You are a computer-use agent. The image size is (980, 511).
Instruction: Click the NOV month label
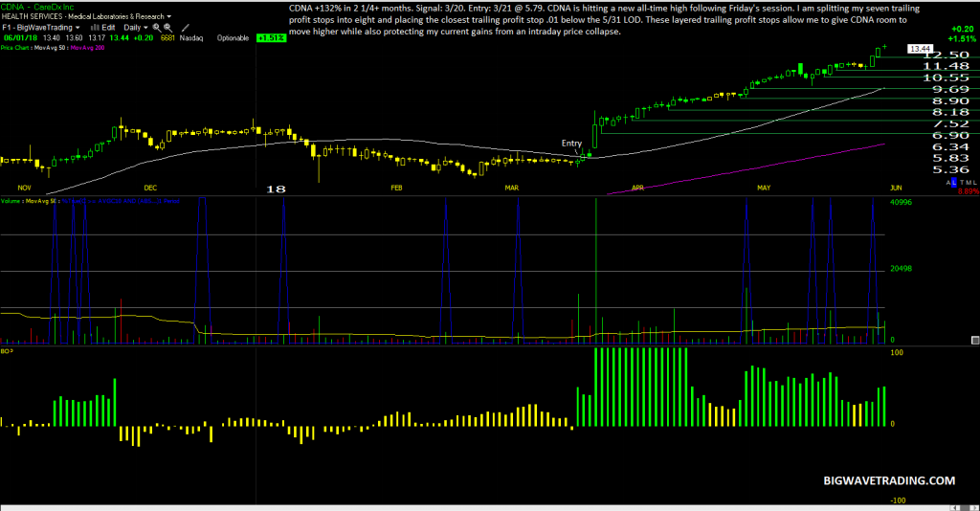pos(24,188)
